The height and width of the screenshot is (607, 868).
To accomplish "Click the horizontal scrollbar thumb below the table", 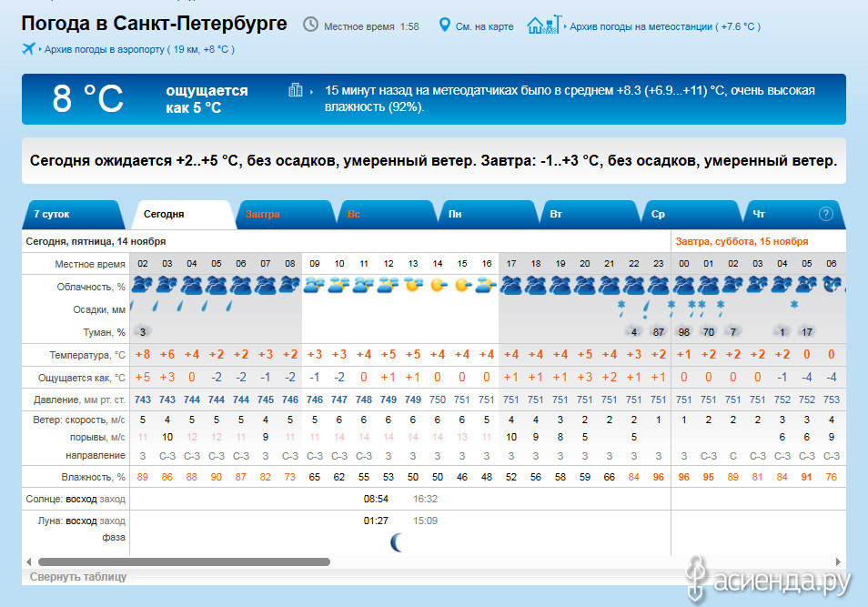I will pos(184,562).
